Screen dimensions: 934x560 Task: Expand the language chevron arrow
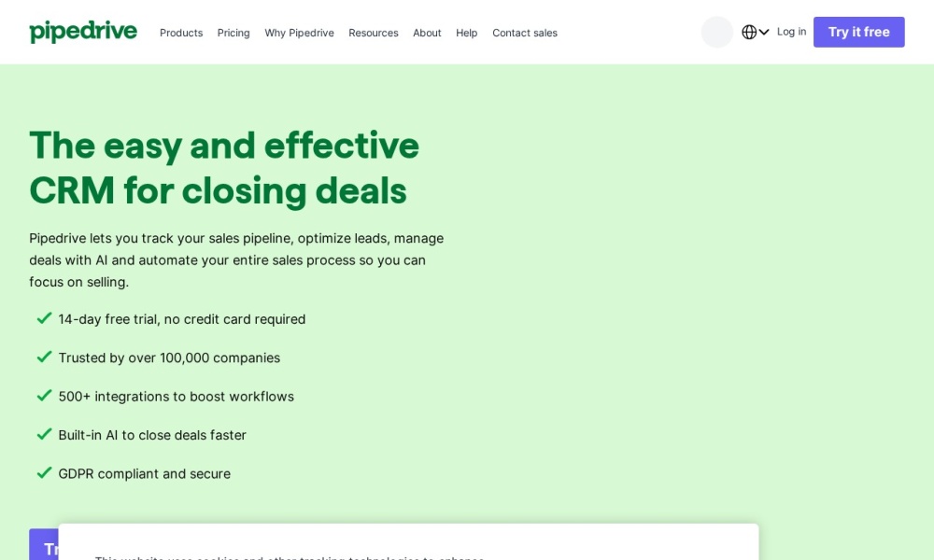point(764,32)
